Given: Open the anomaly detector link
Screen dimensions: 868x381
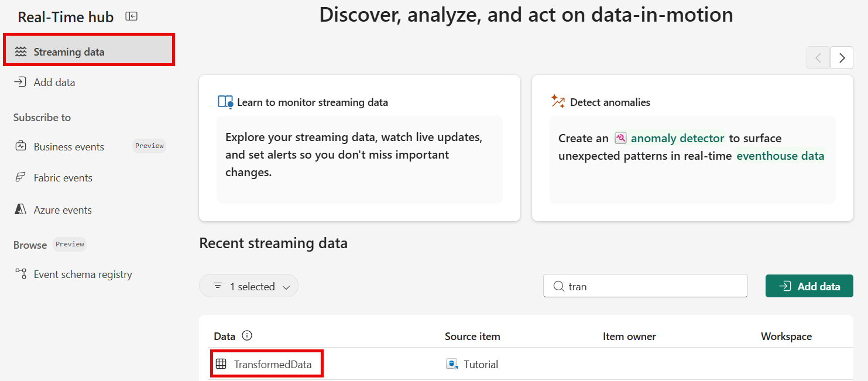Looking at the screenshot, I should (x=677, y=139).
